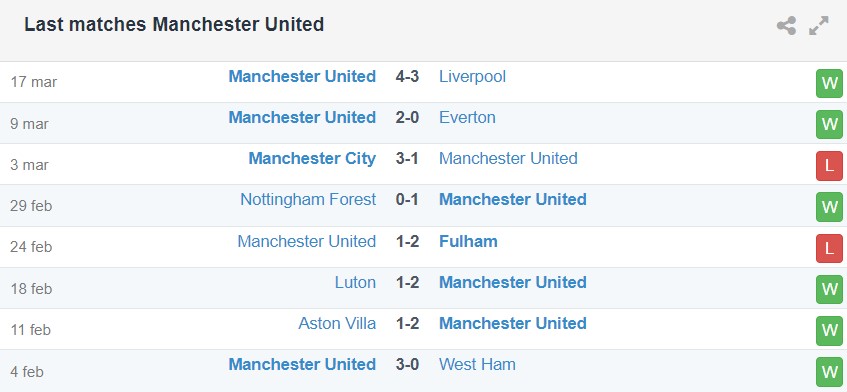Click the L badge on the Fulham row

click(829, 248)
